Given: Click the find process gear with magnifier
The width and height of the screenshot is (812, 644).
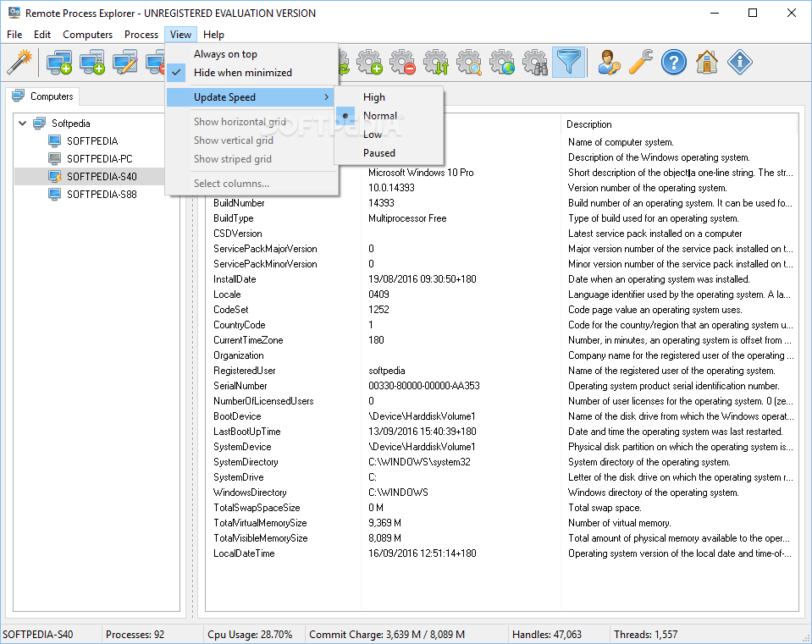Looking at the screenshot, I should [469, 62].
